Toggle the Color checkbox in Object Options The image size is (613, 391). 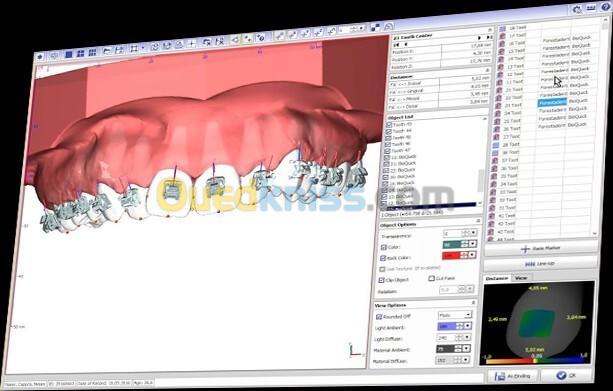(384, 247)
